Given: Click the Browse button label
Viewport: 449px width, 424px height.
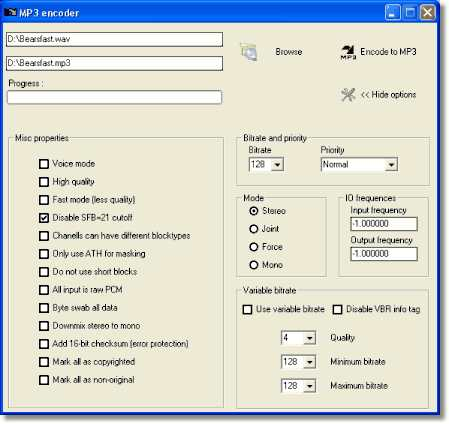Looking at the screenshot, I should (289, 52).
